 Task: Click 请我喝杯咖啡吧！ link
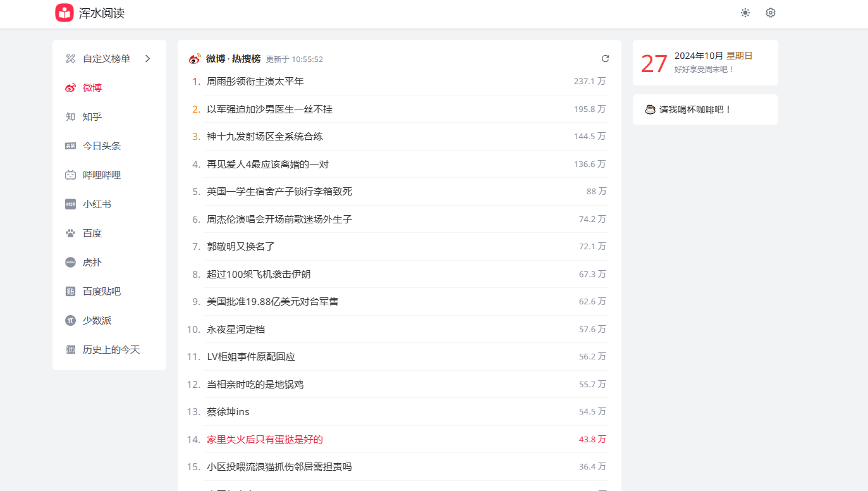(x=695, y=109)
